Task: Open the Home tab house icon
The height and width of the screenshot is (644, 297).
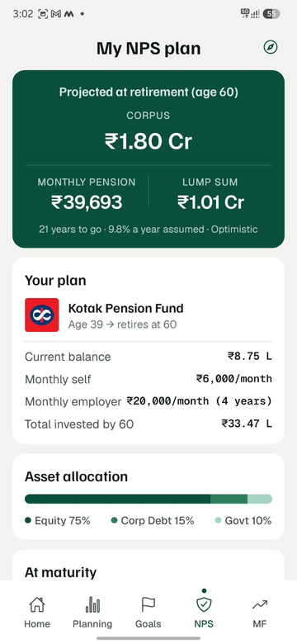Action: tap(37, 604)
